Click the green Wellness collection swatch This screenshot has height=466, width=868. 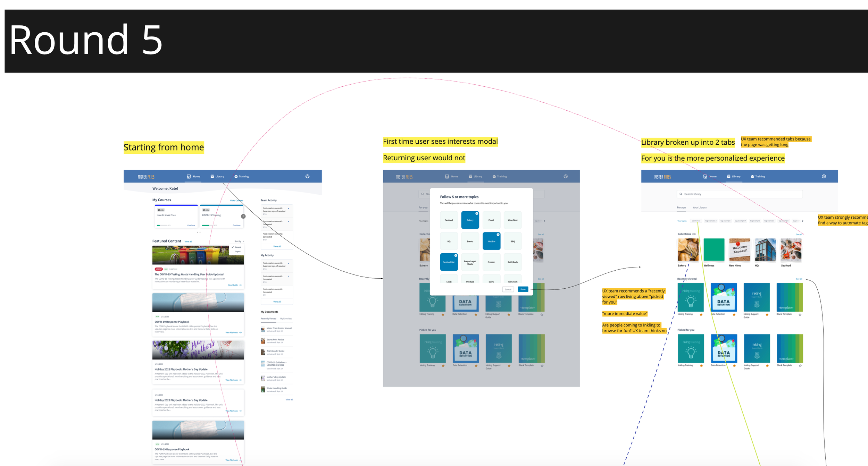(x=714, y=250)
